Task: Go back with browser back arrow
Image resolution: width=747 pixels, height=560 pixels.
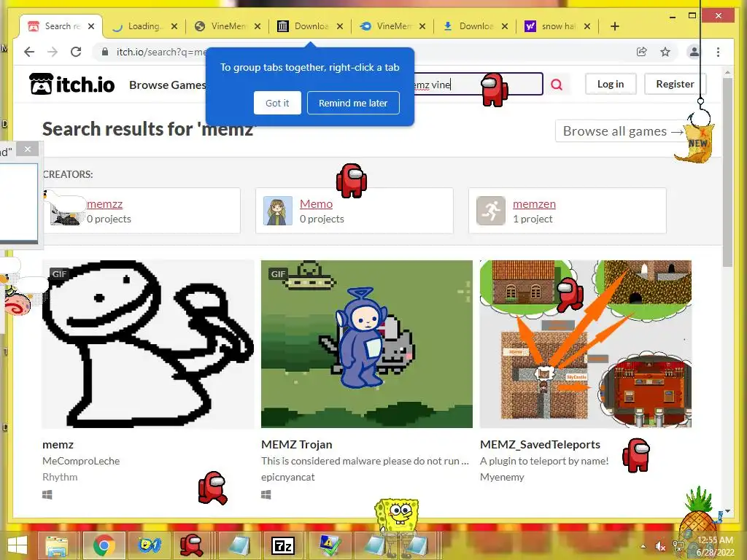Action: coord(29,52)
